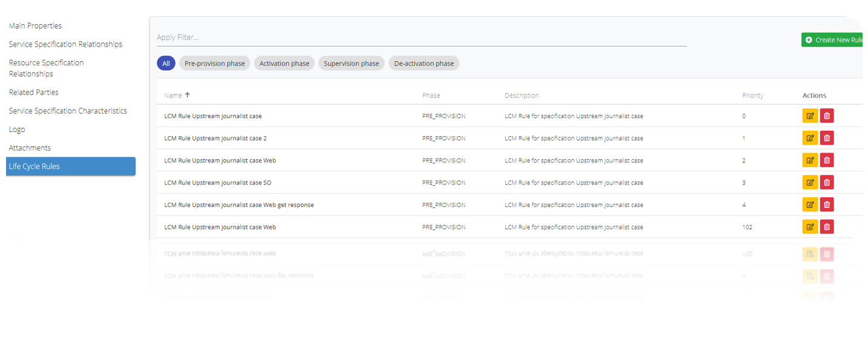Click Create New Rule button
Image resolution: width=868 pixels, height=345 pixels.
[x=833, y=40]
